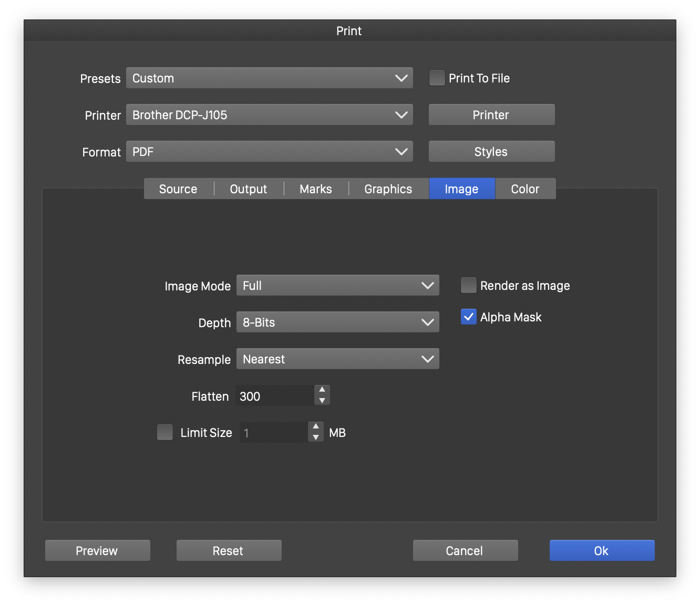This screenshot has width=700, height=605.
Task: Enable the Limit Size checkbox
Action: 165,433
